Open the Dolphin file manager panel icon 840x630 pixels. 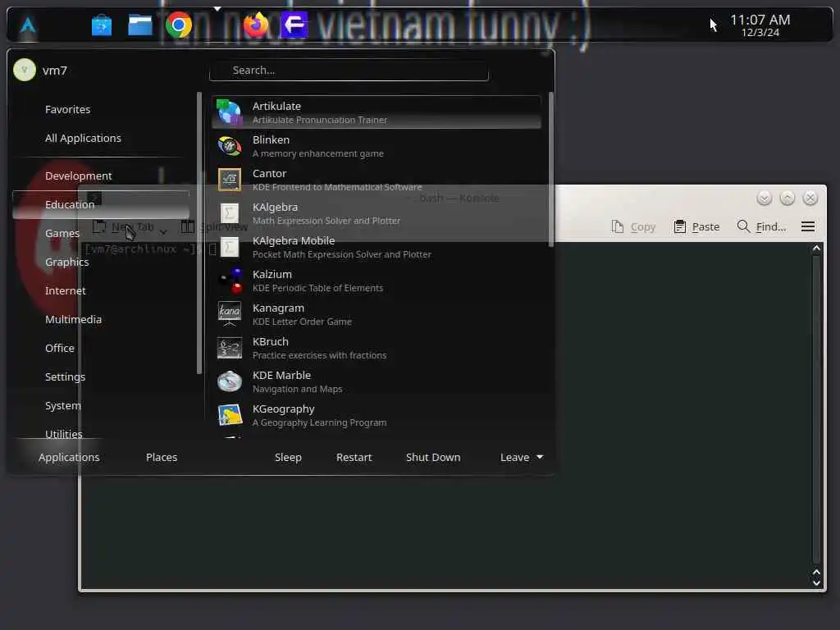(x=139, y=25)
